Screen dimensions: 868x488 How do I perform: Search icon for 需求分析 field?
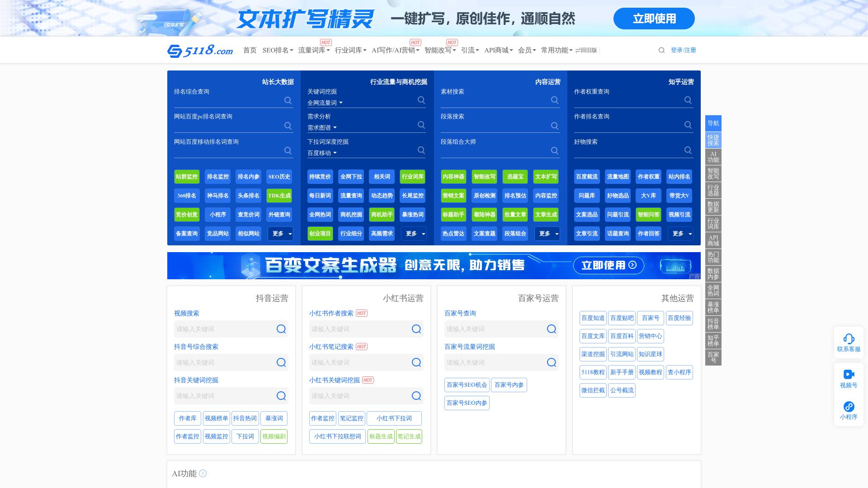(x=421, y=125)
